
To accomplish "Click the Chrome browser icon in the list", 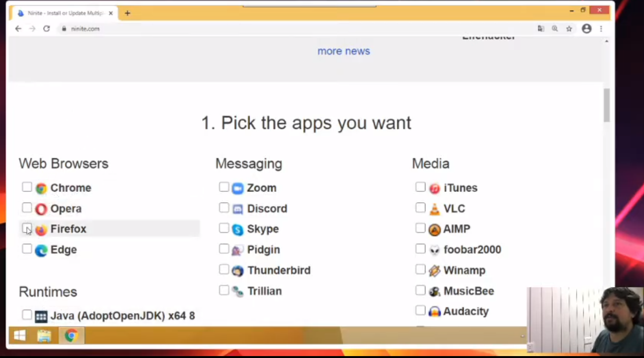I will pyautogui.click(x=41, y=188).
